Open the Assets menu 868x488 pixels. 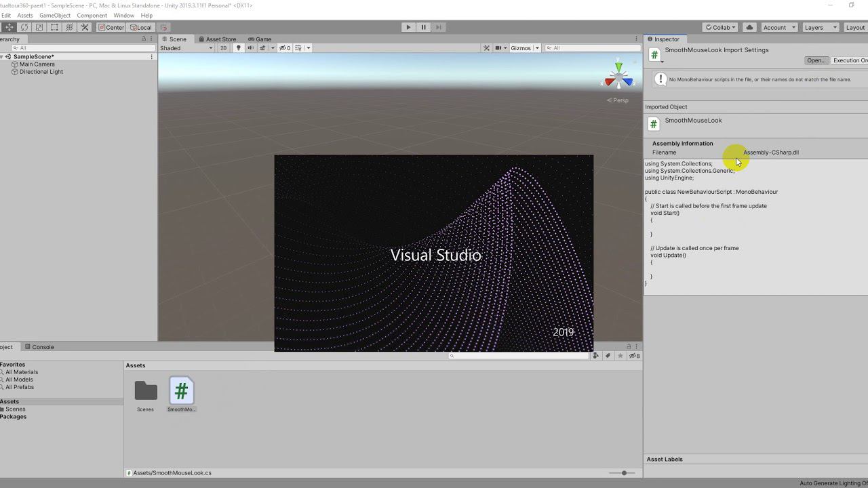(25, 15)
